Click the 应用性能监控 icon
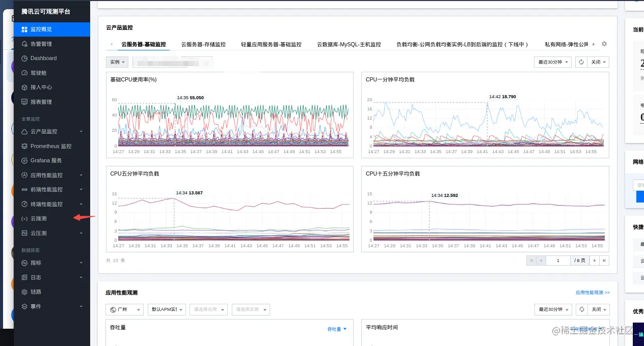This screenshot has width=644, height=346. 24,175
